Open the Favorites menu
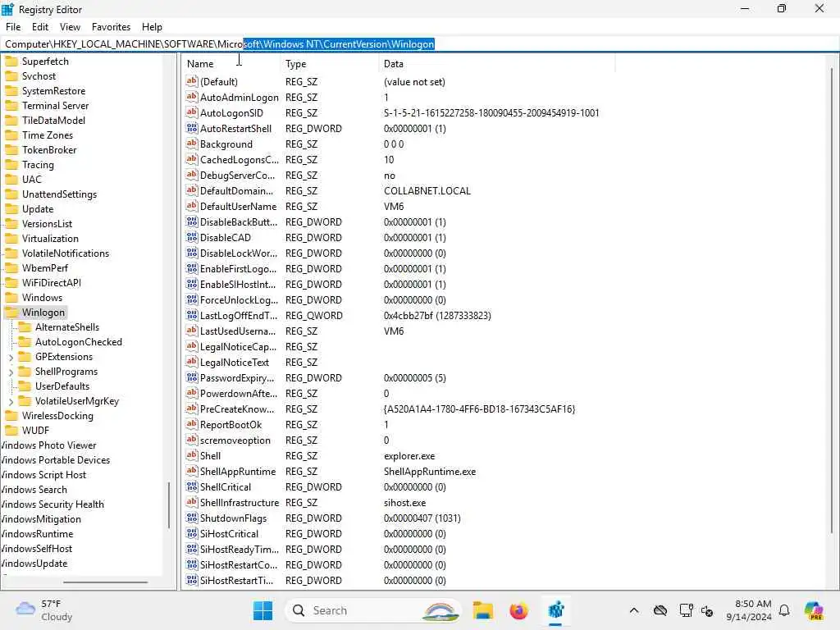Screen dimensions: 840x630 (x=111, y=27)
